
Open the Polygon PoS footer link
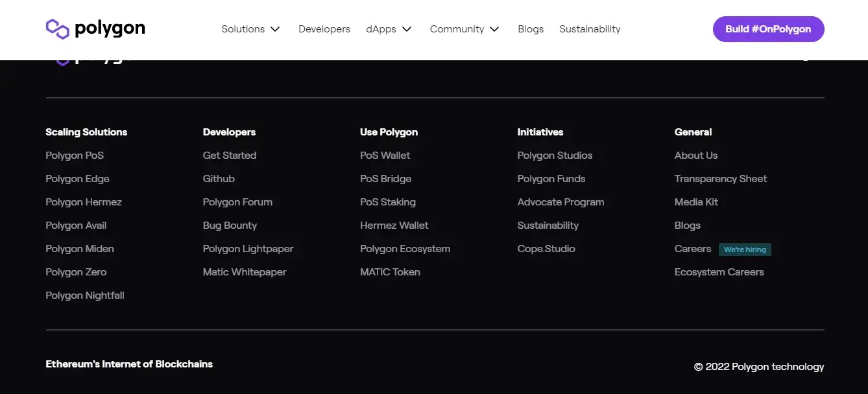(x=75, y=156)
